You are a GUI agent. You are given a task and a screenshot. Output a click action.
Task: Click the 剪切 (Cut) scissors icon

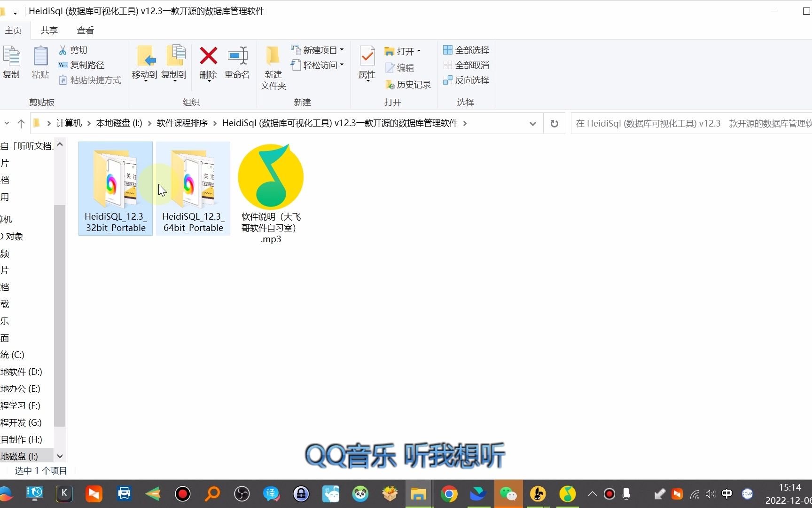tap(62, 50)
